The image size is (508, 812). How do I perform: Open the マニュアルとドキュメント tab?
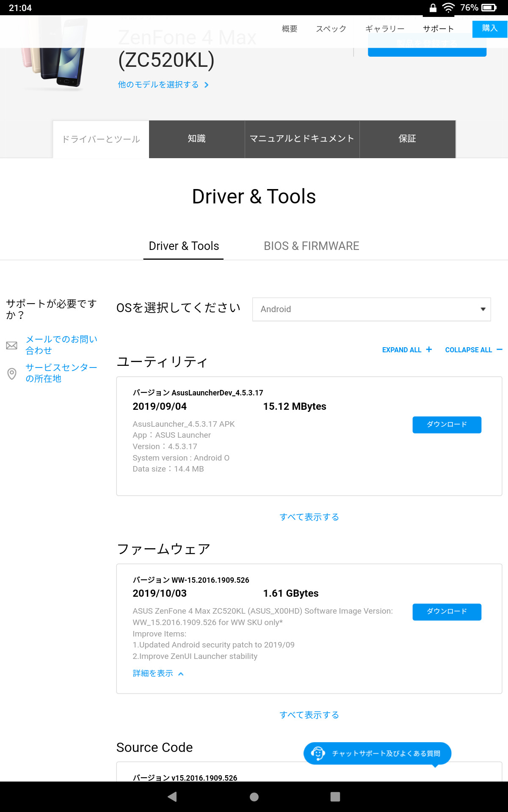coord(302,139)
